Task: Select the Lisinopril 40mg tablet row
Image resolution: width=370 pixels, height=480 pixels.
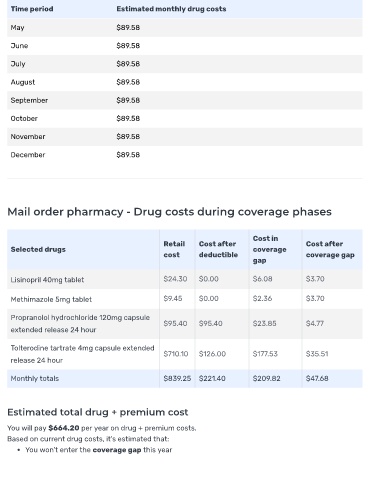Action: click(185, 279)
